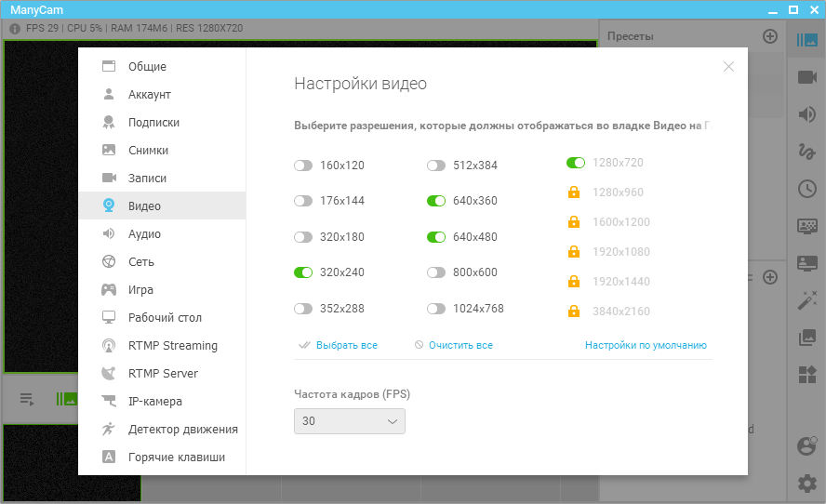Image resolution: width=826 pixels, height=504 pixels.
Task: Click the gear settings icon in sidebar
Action: click(806, 483)
